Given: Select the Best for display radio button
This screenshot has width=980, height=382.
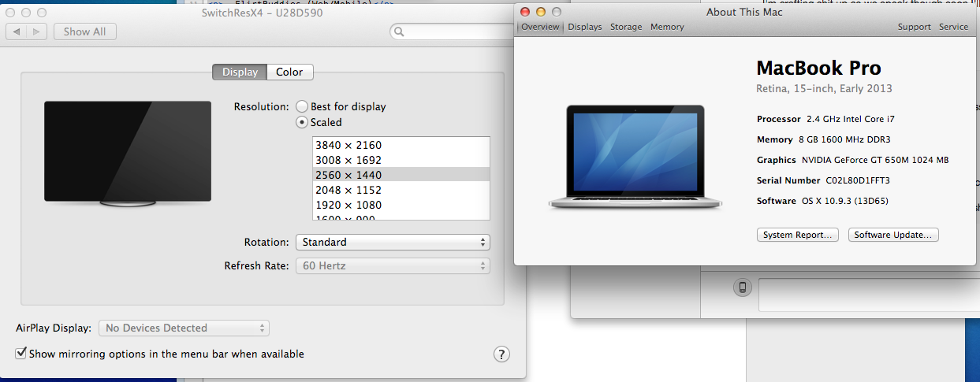Looking at the screenshot, I should 302,106.
